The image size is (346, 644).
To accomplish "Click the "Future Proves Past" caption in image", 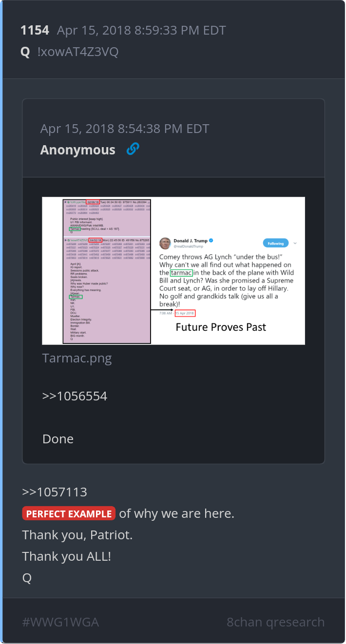I will (x=221, y=327).
